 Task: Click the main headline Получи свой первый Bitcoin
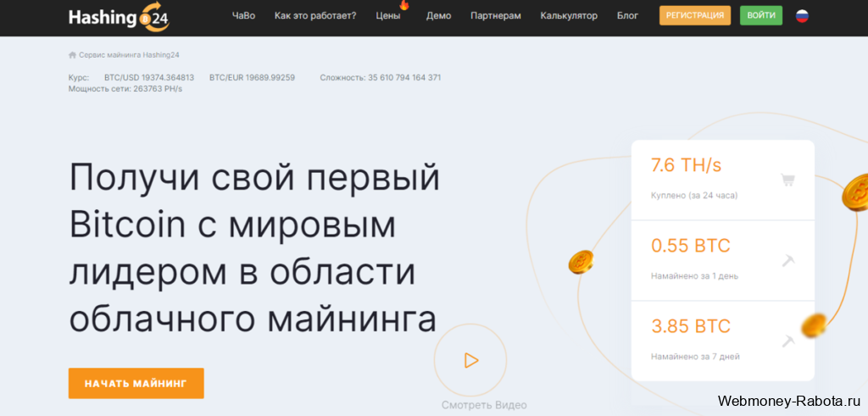[254, 248]
